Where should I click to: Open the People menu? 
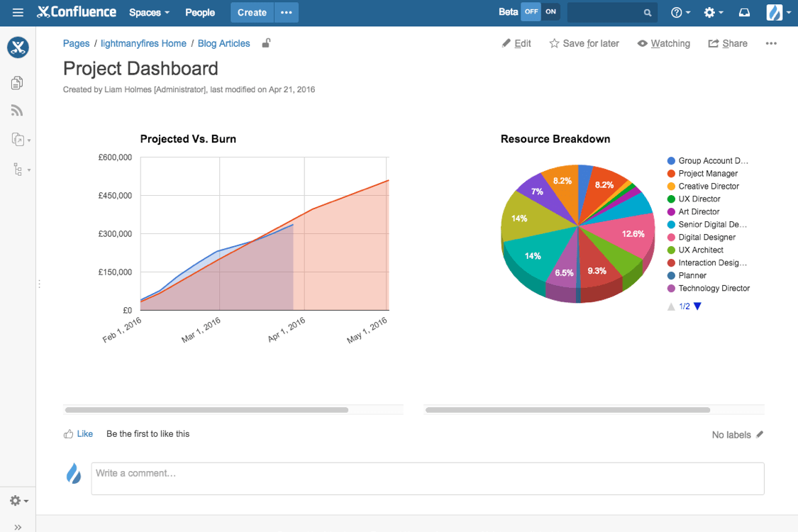point(200,12)
